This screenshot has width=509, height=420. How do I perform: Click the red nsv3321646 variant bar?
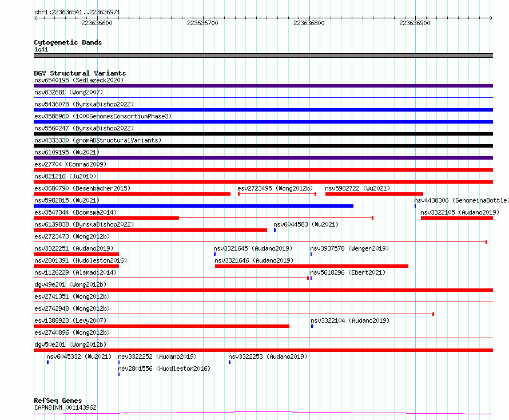[312, 266]
